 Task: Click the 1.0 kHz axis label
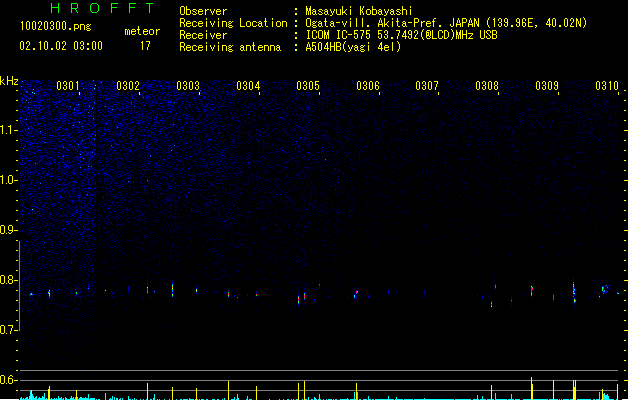8,180
